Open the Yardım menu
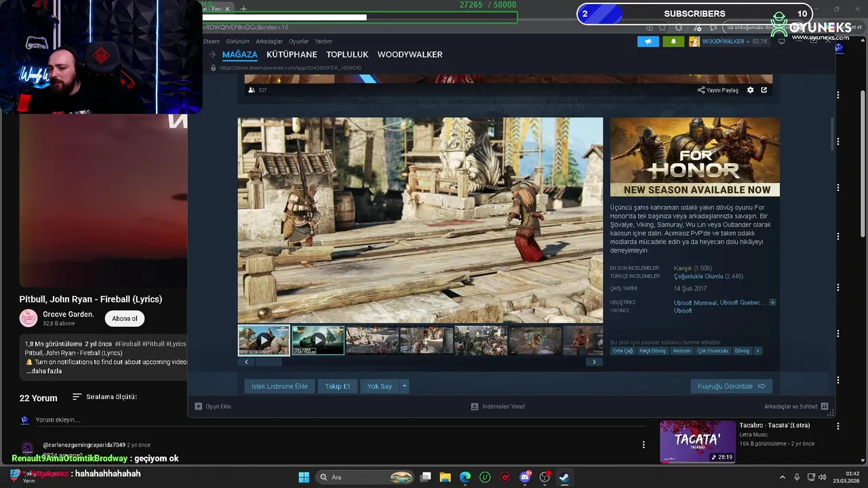This screenshot has height=488, width=868. click(x=323, y=41)
